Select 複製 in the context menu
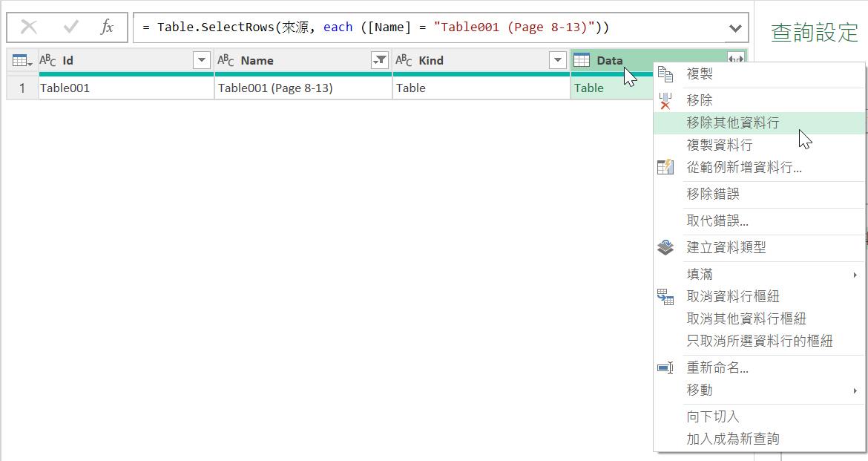868x461 pixels. 699,74
